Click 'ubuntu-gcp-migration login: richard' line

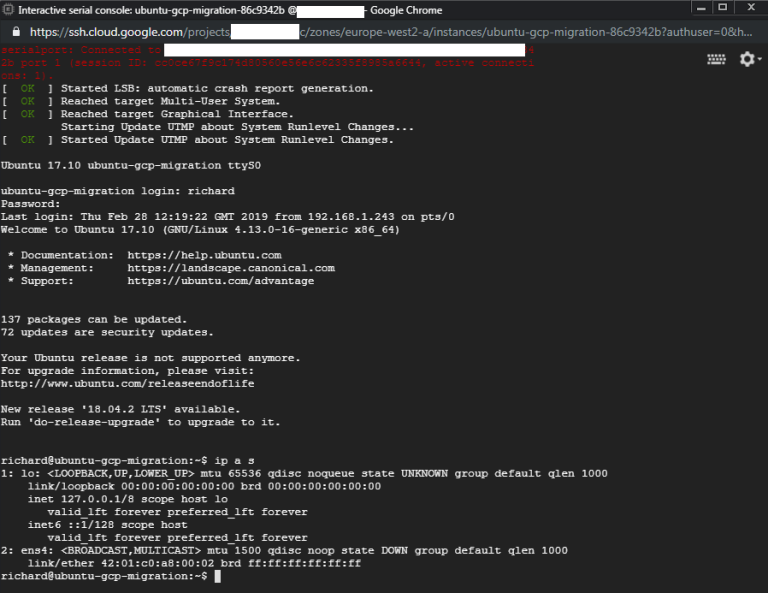click(118, 191)
